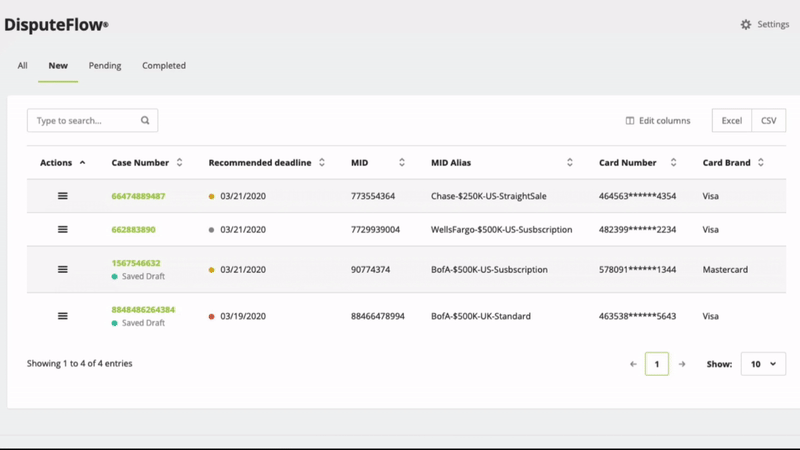
Task: Click Case Number column header
Action: tap(140, 163)
